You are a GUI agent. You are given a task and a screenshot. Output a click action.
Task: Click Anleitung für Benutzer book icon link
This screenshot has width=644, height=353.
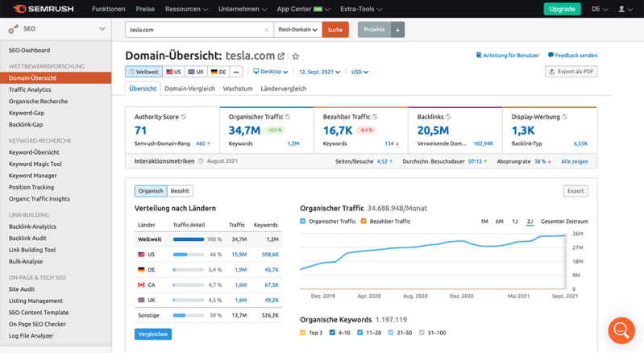pos(508,56)
